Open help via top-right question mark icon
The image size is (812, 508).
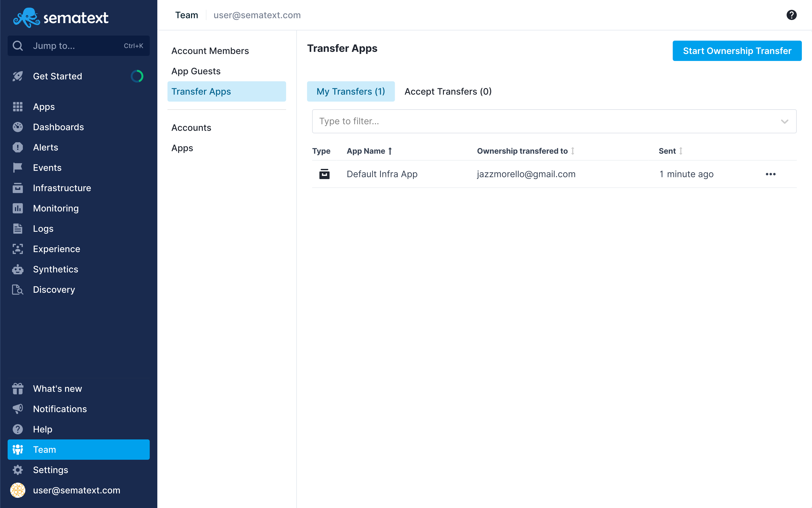[791, 15]
